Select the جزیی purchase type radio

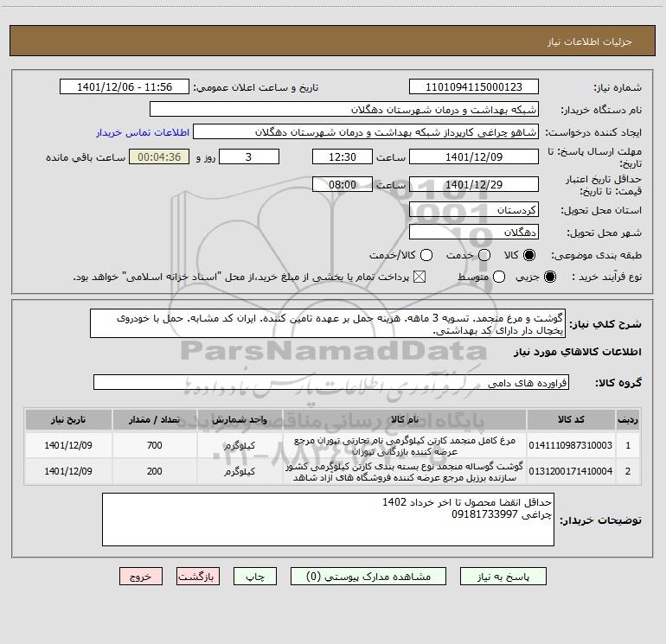[x=549, y=277]
